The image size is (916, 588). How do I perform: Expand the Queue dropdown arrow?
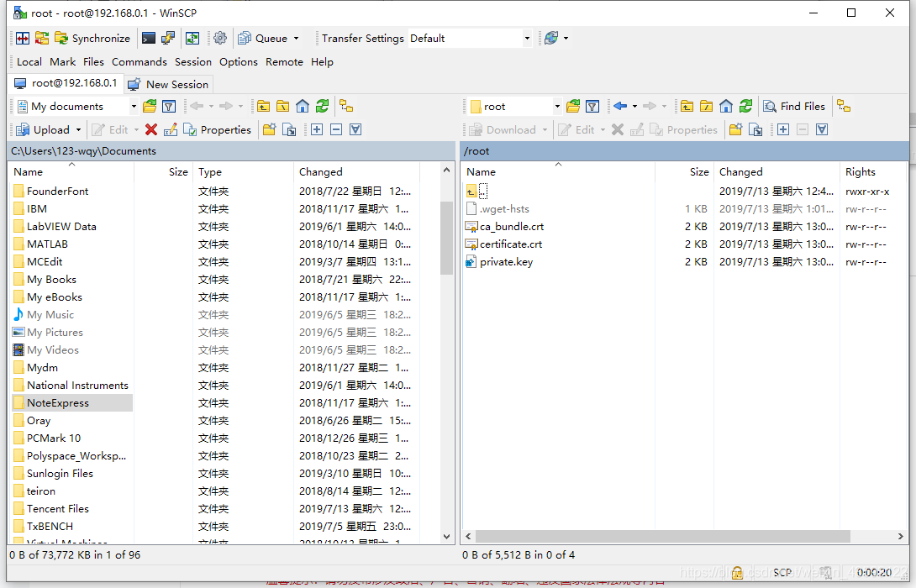tap(296, 39)
